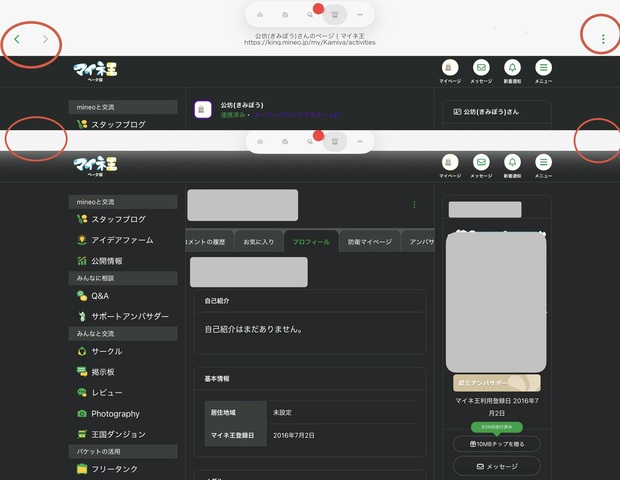Open サポートアンバサダー in the sidebar

pyautogui.click(x=123, y=316)
